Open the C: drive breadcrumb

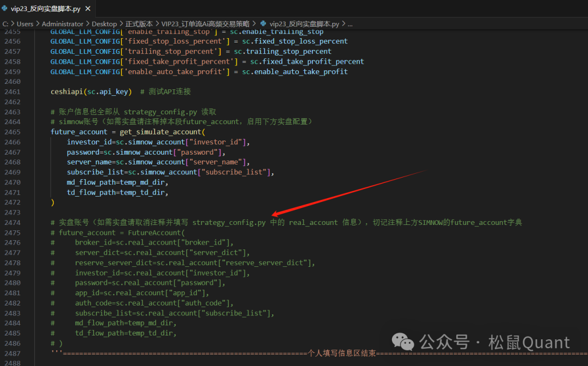(5, 24)
